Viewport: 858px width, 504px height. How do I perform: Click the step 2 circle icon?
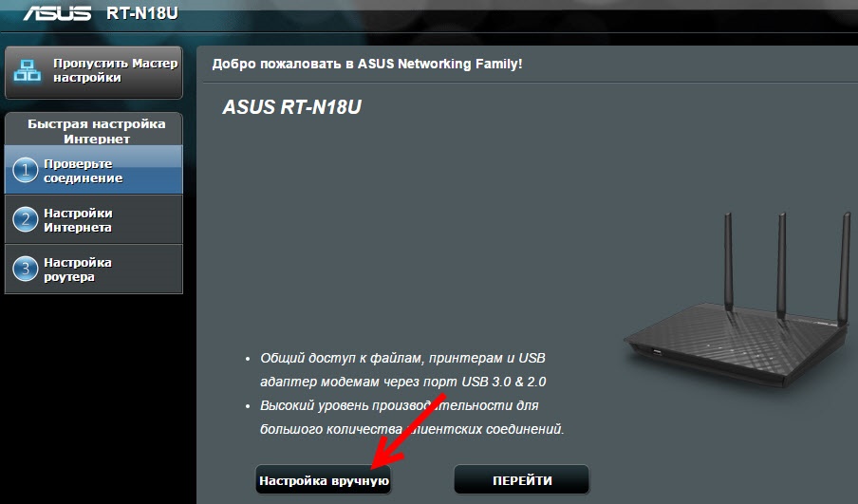pos(26,220)
